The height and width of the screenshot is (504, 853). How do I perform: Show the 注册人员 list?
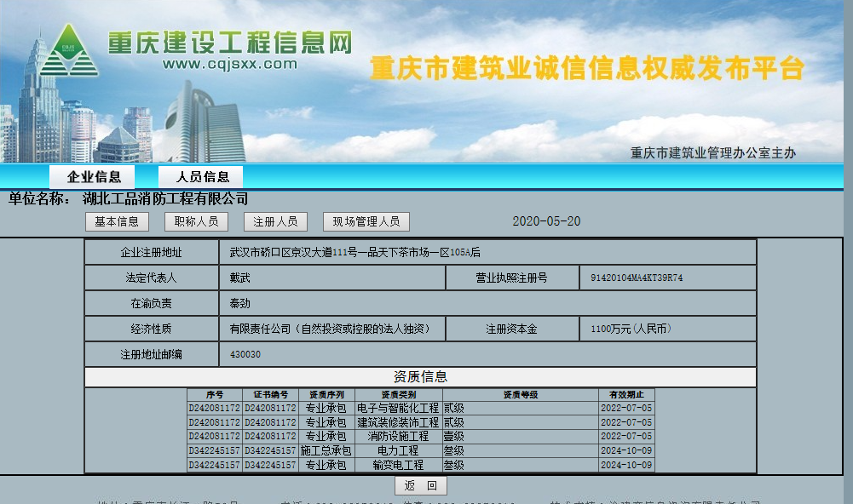coord(276,222)
